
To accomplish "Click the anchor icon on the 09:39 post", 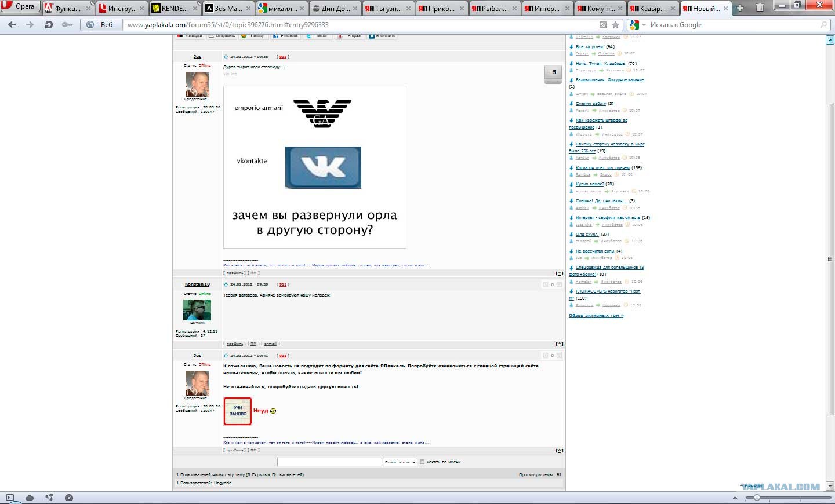I will 226,284.
